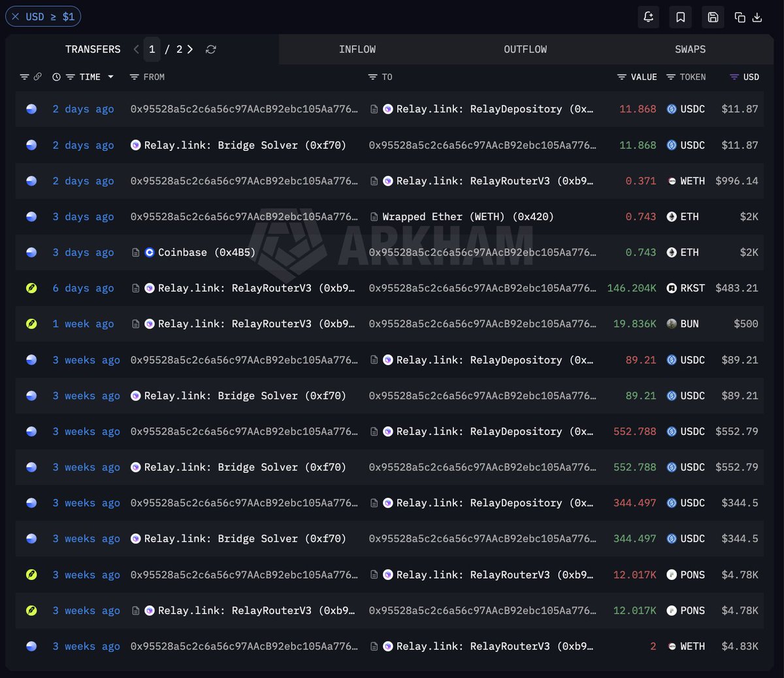Click the alert bell icon

649,17
